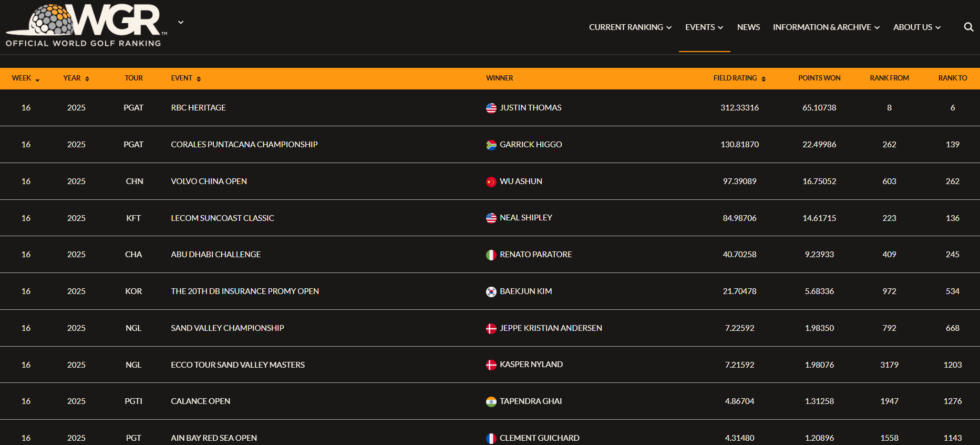Click the South Africa flag beside Garrick Higgo
The height and width of the screenshot is (445, 980).
491,145
